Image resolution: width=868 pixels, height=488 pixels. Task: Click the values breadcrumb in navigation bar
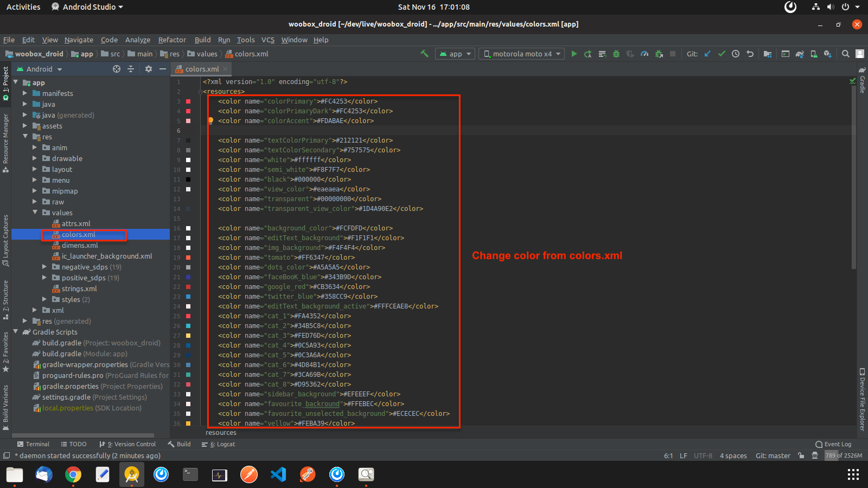[202, 54]
